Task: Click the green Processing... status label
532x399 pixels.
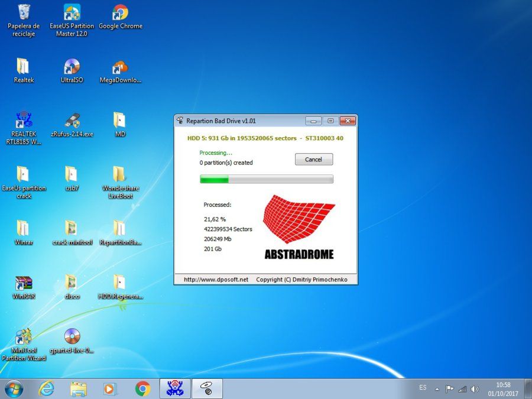Action: [x=216, y=153]
